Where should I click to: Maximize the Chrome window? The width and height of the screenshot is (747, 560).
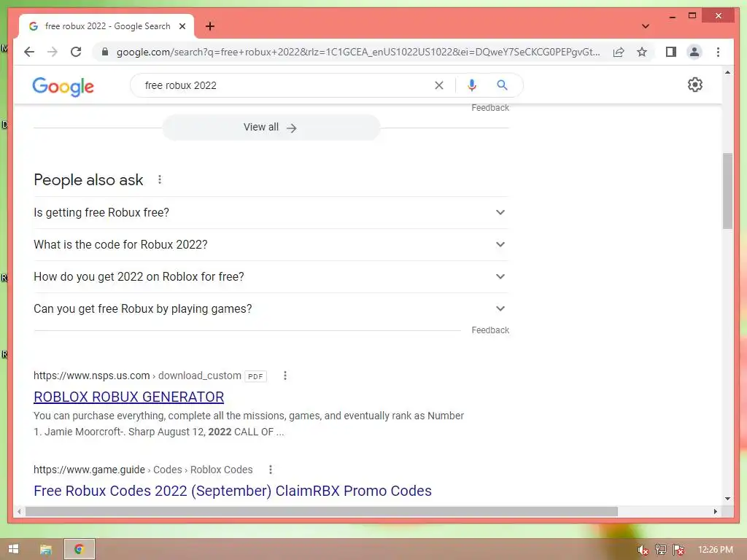[692, 16]
